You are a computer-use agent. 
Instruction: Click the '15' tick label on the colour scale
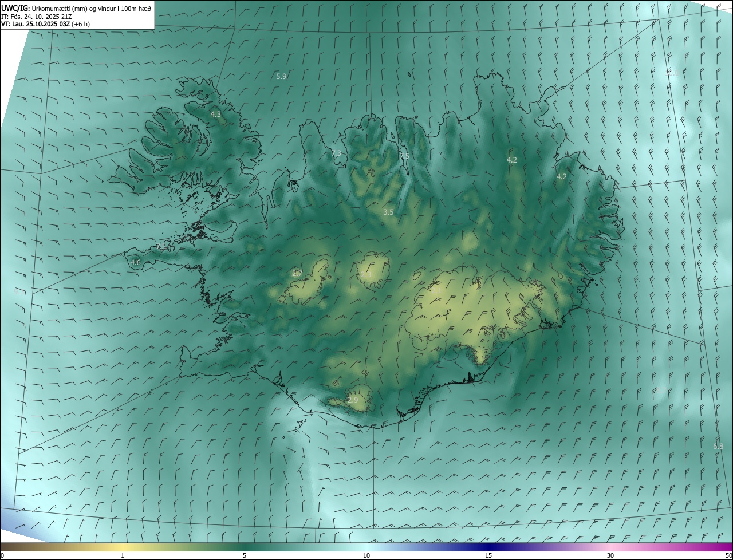(x=488, y=556)
